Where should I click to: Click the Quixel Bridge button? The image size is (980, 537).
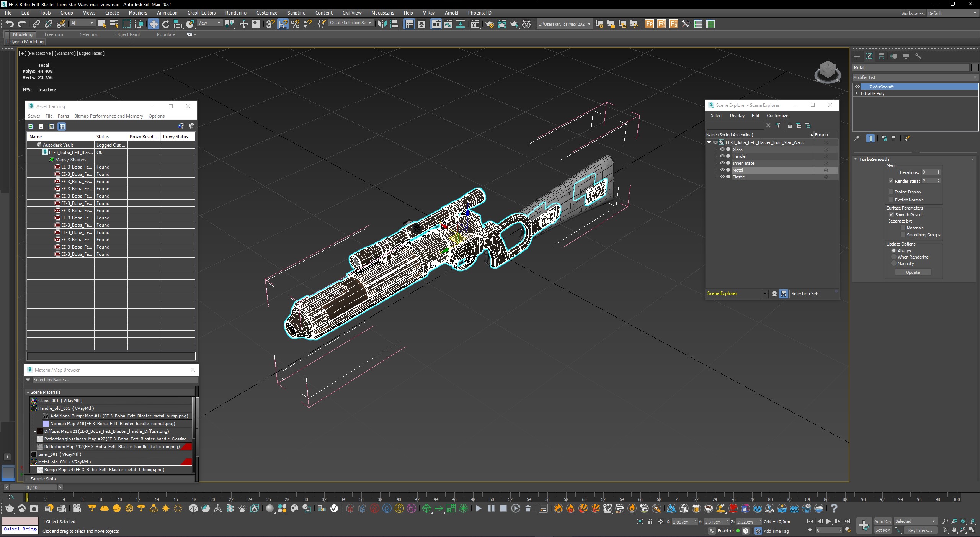20,529
